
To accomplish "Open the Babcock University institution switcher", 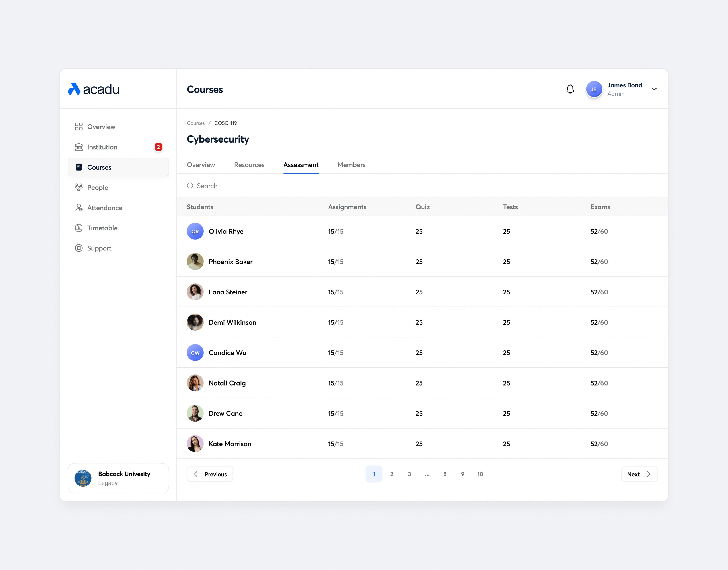I will pyautogui.click(x=118, y=478).
